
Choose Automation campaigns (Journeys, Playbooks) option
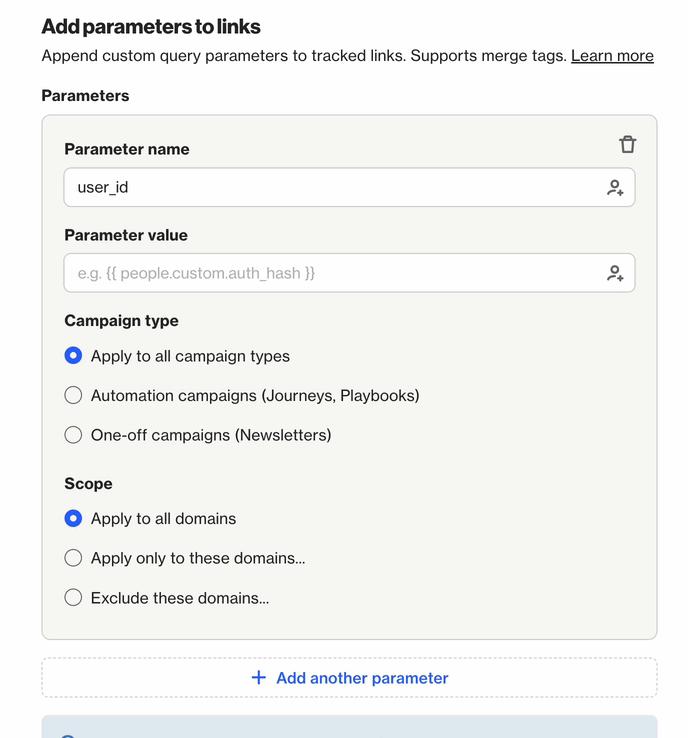tap(73, 395)
